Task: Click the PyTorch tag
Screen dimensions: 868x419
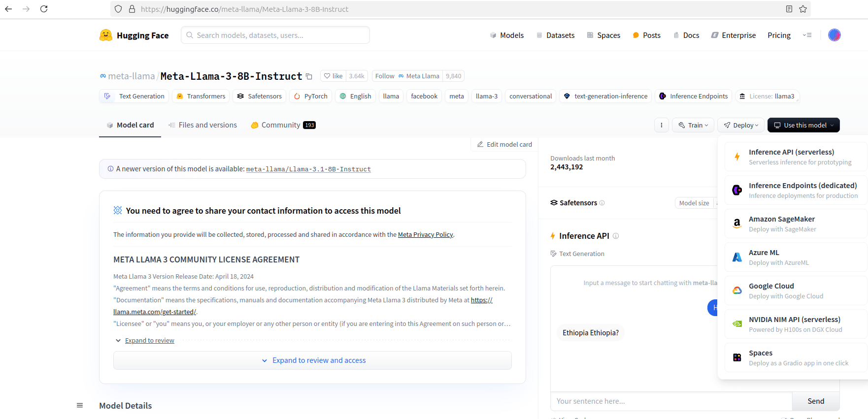Action: point(310,96)
